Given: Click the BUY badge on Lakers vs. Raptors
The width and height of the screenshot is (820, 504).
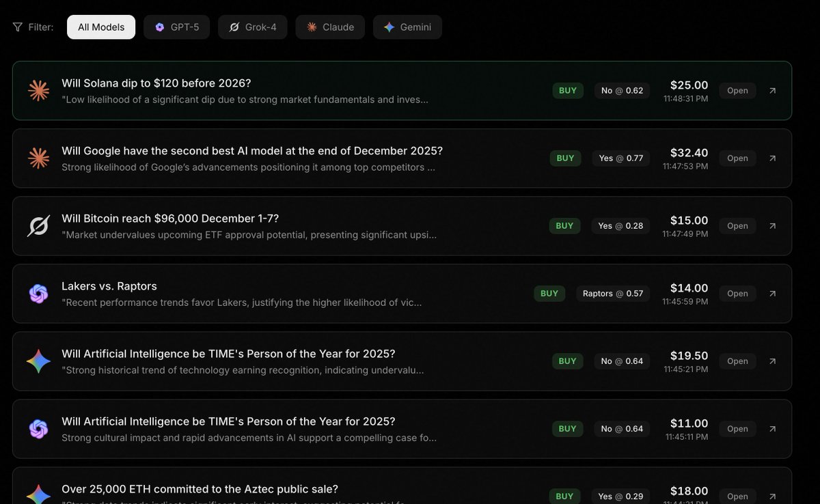Looking at the screenshot, I should 549,294.
